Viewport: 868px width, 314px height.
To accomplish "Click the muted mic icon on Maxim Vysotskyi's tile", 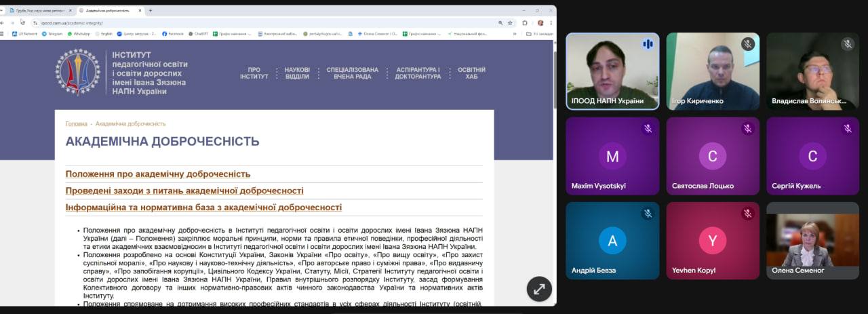I will 647,129.
